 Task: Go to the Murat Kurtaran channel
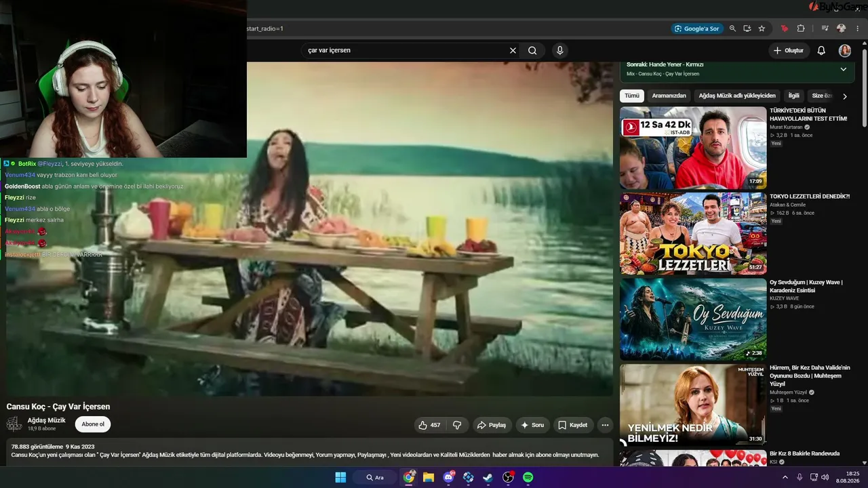coord(786,127)
